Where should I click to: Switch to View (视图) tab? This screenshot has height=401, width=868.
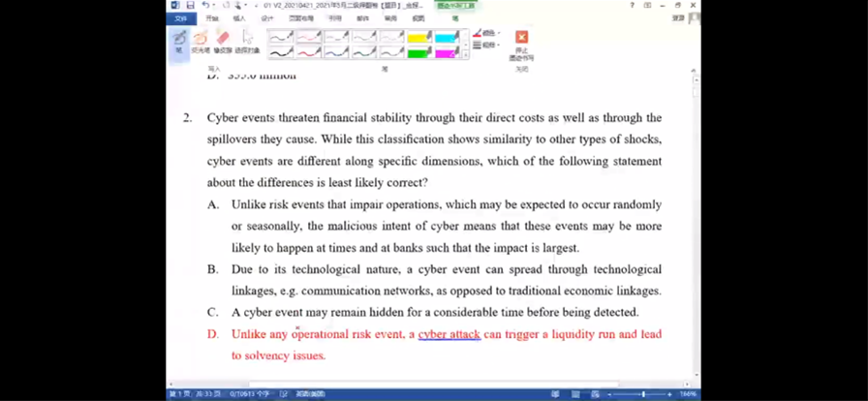(418, 18)
